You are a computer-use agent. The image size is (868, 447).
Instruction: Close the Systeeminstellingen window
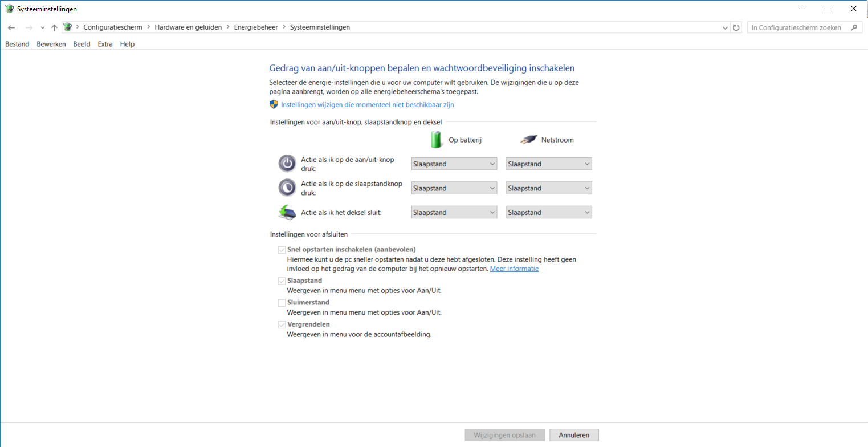854,9
